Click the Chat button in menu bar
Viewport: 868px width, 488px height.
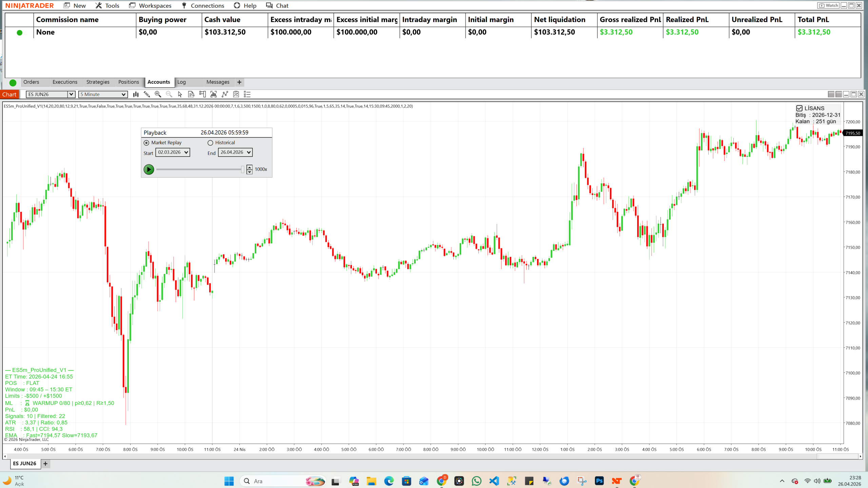[x=277, y=5]
